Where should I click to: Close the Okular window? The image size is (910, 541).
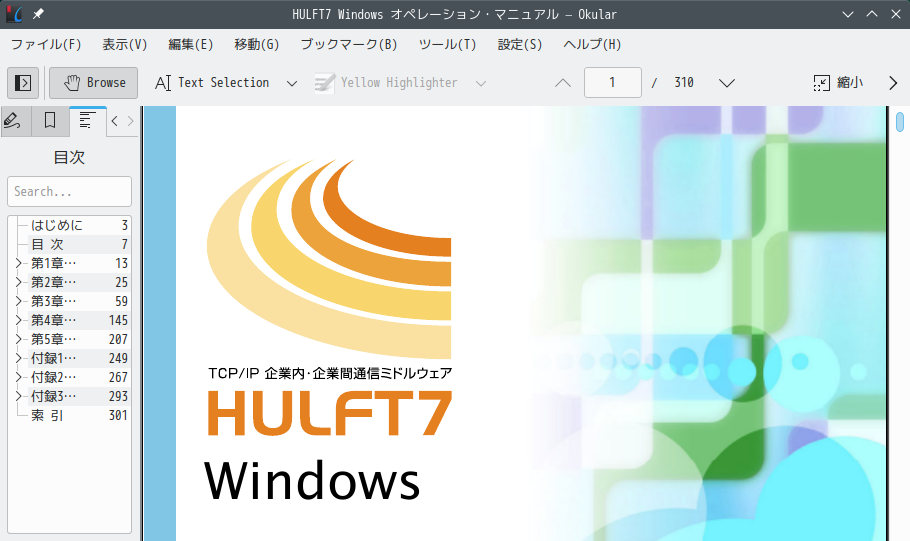point(895,14)
